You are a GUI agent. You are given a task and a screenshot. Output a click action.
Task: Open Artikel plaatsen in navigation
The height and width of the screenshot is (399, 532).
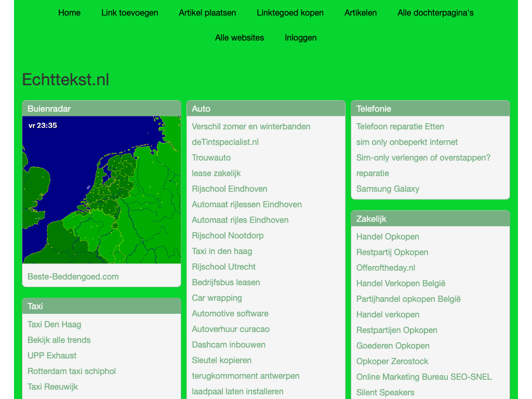[x=207, y=12]
